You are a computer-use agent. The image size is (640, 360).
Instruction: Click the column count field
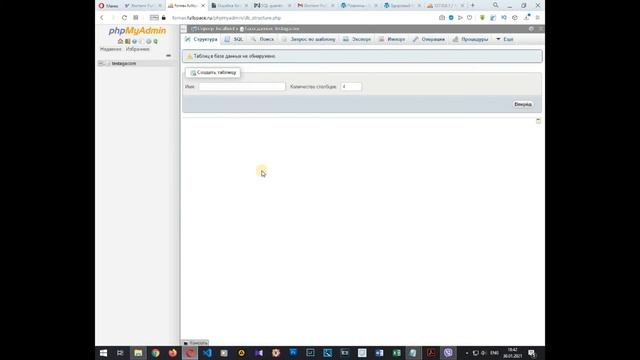[351, 87]
